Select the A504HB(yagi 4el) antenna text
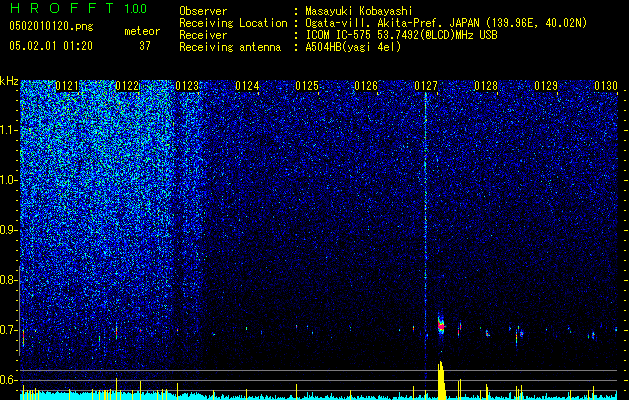The width and height of the screenshot is (629, 400). [353, 47]
